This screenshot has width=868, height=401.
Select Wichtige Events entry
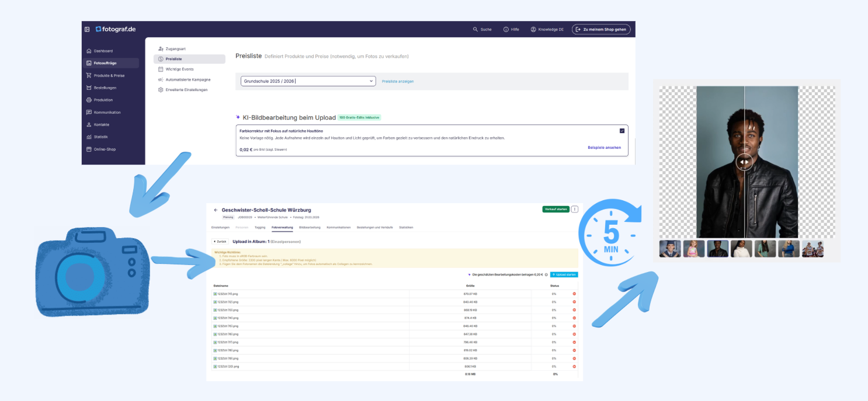tap(176, 69)
